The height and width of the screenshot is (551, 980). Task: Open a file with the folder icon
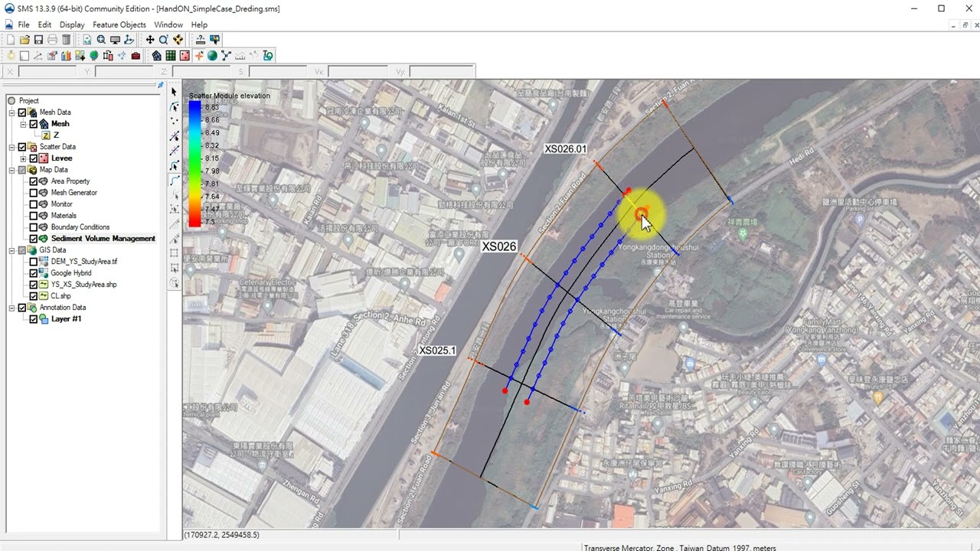pos(24,40)
